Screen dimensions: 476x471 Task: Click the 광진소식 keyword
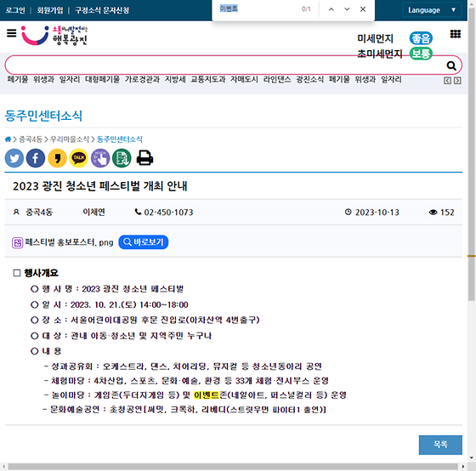pyautogui.click(x=310, y=80)
